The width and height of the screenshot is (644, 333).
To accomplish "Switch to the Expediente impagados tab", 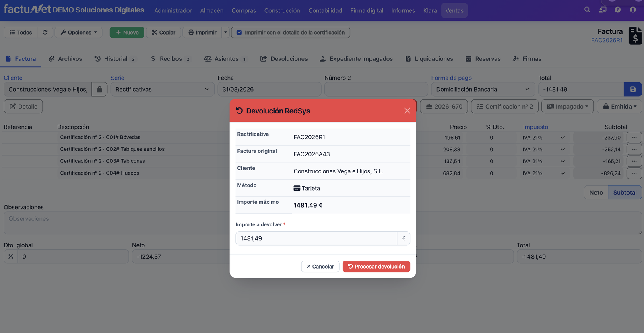I will (x=356, y=59).
